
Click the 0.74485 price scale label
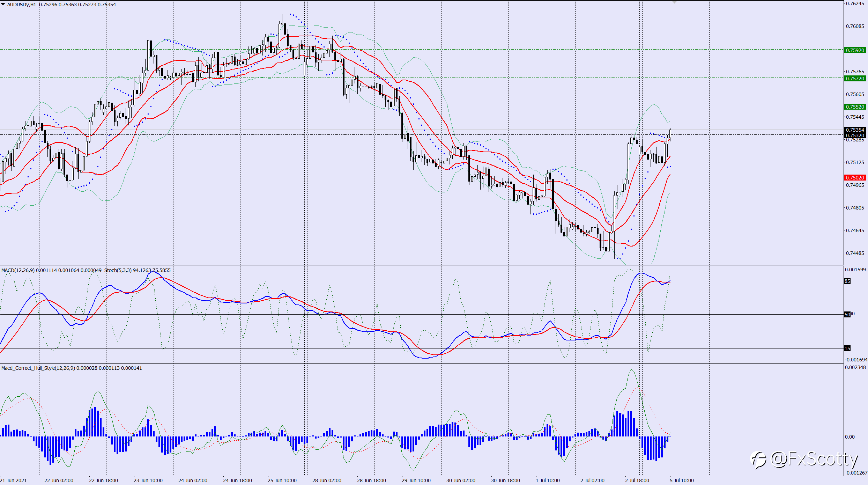point(855,253)
